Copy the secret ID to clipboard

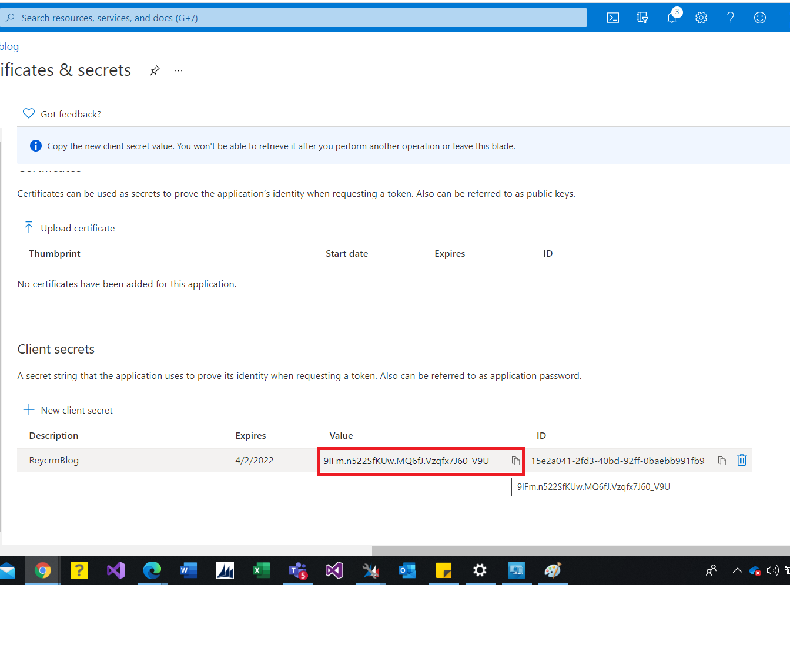point(722,461)
